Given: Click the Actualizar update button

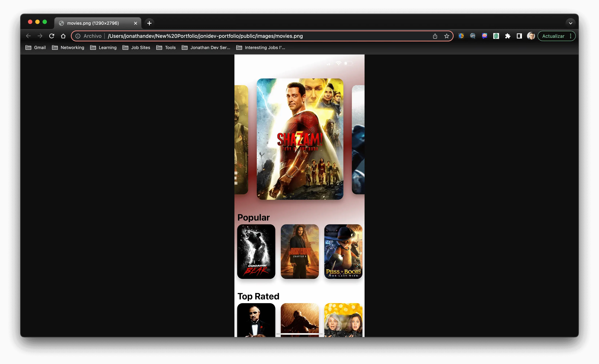Looking at the screenshot, I should pyautogui.click(x=553, y=36).
